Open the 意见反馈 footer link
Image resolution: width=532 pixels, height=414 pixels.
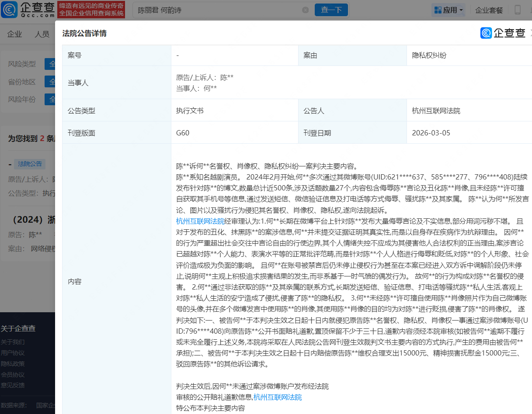pyautogui.click(x=13, y=385)
